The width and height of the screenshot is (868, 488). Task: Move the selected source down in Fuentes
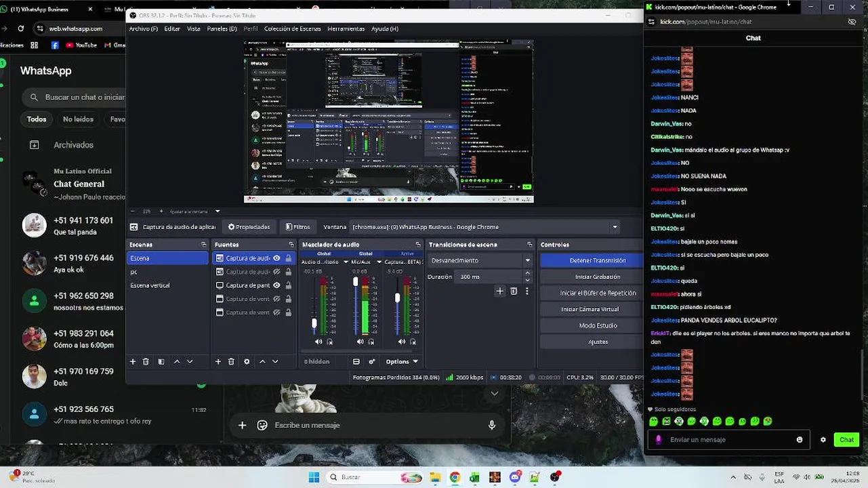[x=275, y=362]
